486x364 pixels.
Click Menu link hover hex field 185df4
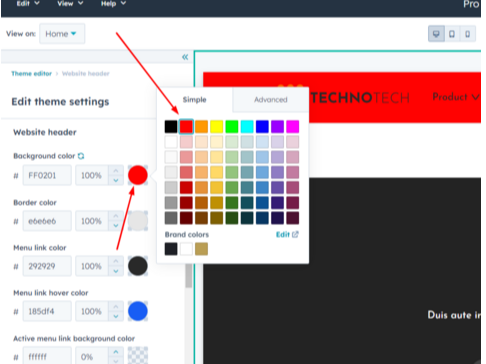pos(47,311)
